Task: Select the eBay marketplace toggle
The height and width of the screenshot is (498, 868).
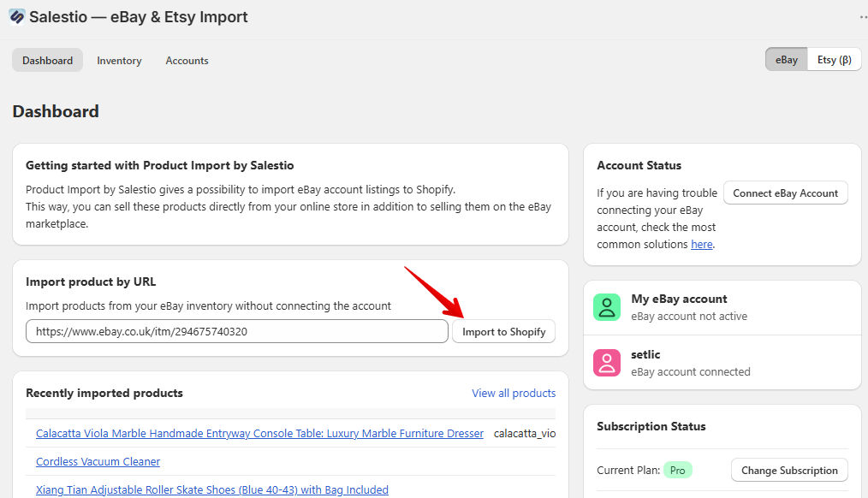Action: (x=787, y=60)
